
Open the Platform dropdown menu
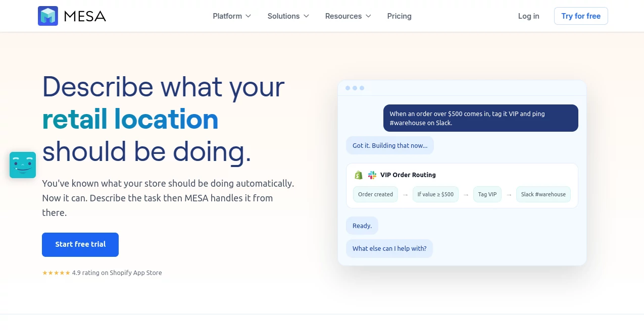pos(232,16)
